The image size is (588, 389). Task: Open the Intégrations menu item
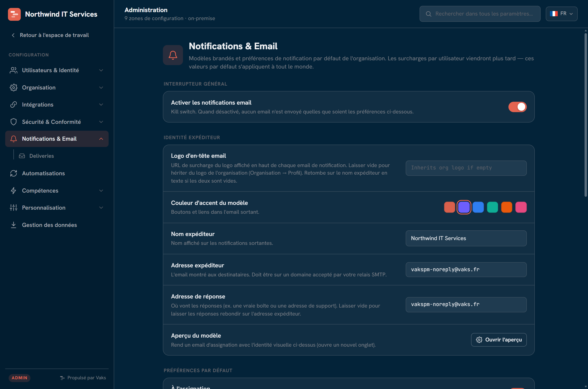[x=57, y=105]
